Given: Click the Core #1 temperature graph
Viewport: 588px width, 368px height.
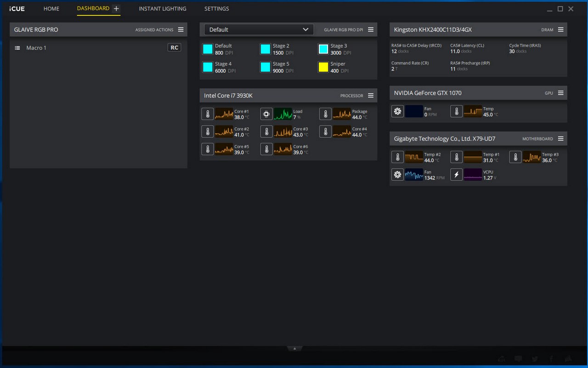Looking at the screenshot, I should 224,114.
